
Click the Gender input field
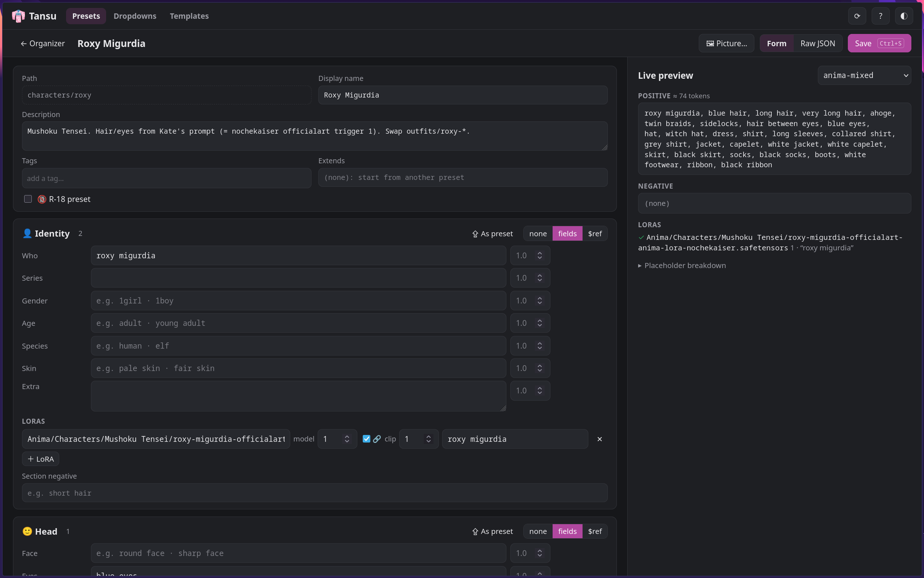pyautogui.click(x=298, y=301)
